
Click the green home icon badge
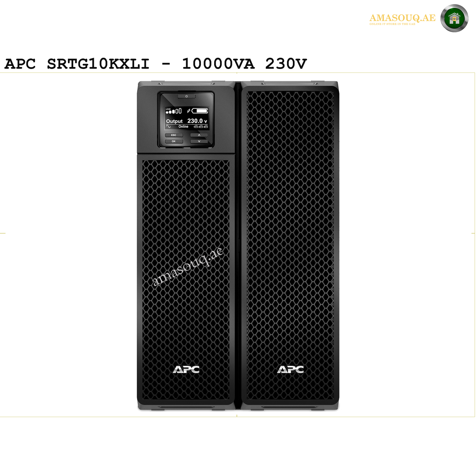click(454, 18)
